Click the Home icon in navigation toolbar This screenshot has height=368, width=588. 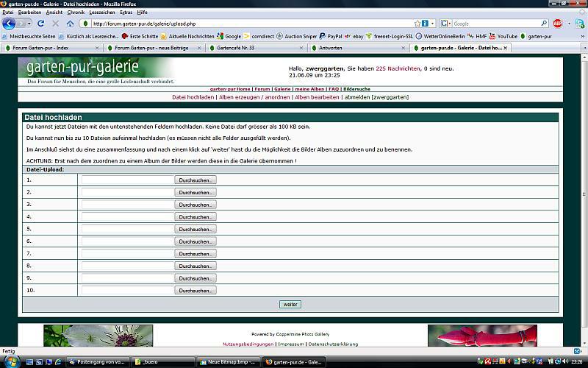70,24
